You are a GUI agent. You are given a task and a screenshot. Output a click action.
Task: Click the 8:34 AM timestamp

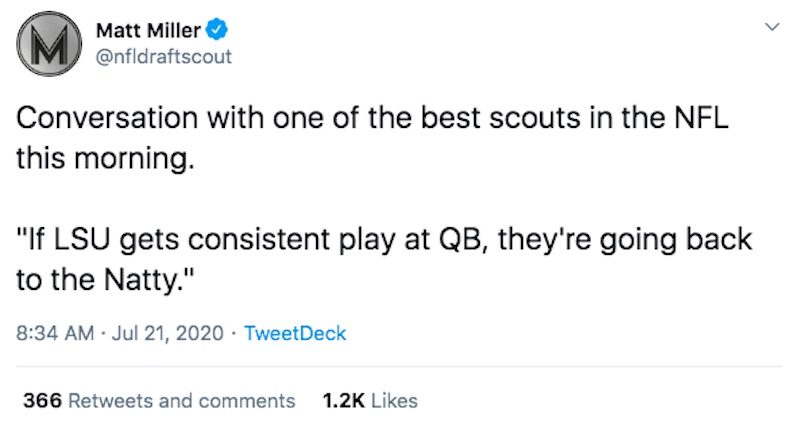(55, 333)
